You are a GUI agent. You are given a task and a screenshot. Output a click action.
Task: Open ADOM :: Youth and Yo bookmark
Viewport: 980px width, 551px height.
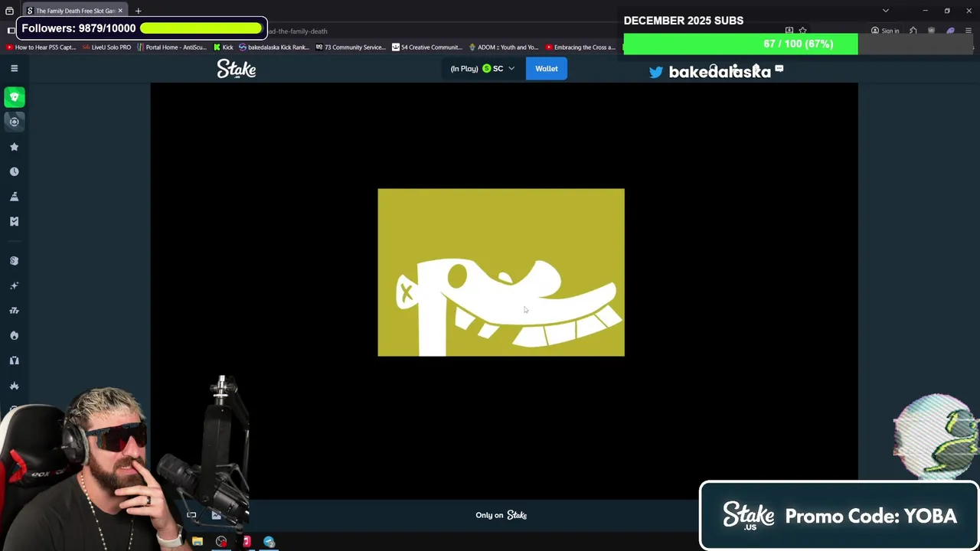pyautogui.click(x=504, y=47)
